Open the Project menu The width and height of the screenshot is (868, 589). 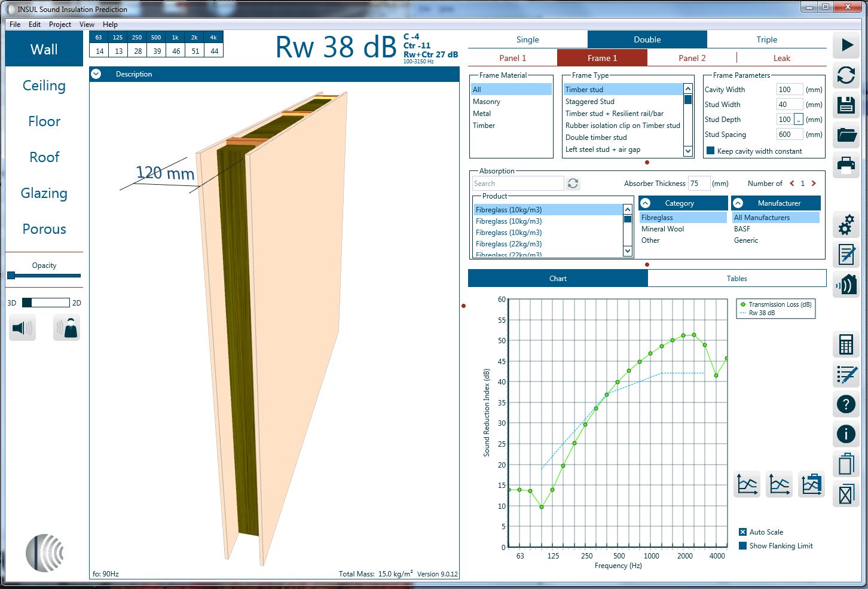click(60, 25)
